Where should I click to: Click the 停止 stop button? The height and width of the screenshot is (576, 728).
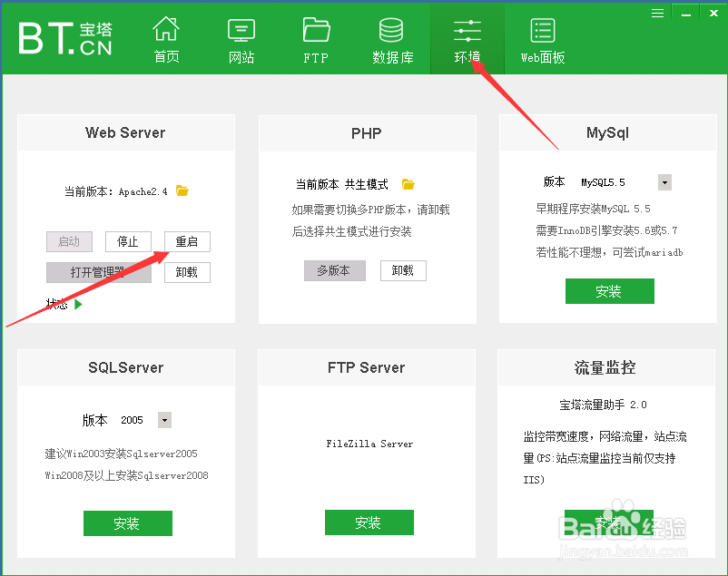pyautogui.click(x=128, y=242)
